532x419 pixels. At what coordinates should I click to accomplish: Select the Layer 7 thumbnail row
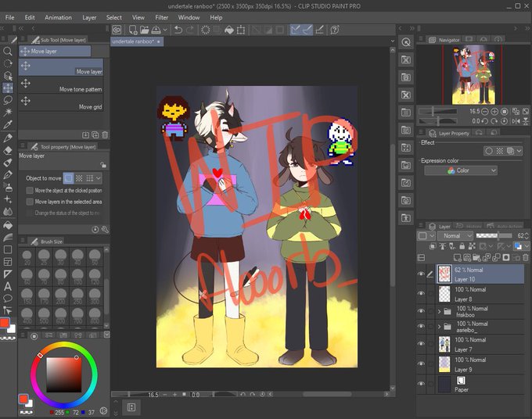coord(480,345)
